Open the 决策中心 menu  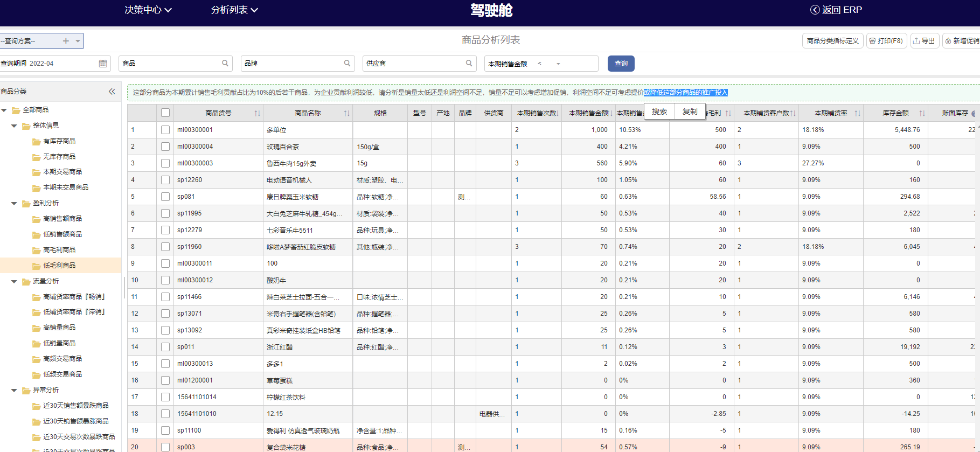pos(148,10)
